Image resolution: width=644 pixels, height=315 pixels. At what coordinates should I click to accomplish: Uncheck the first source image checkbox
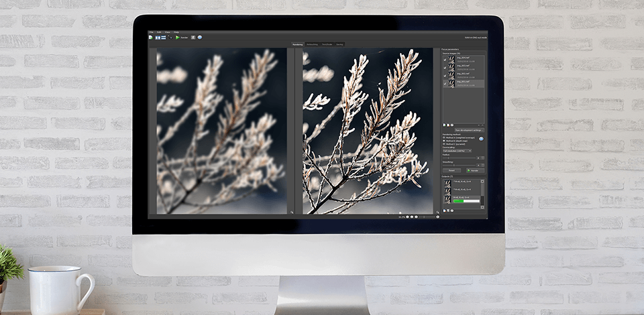coord(445,60)
